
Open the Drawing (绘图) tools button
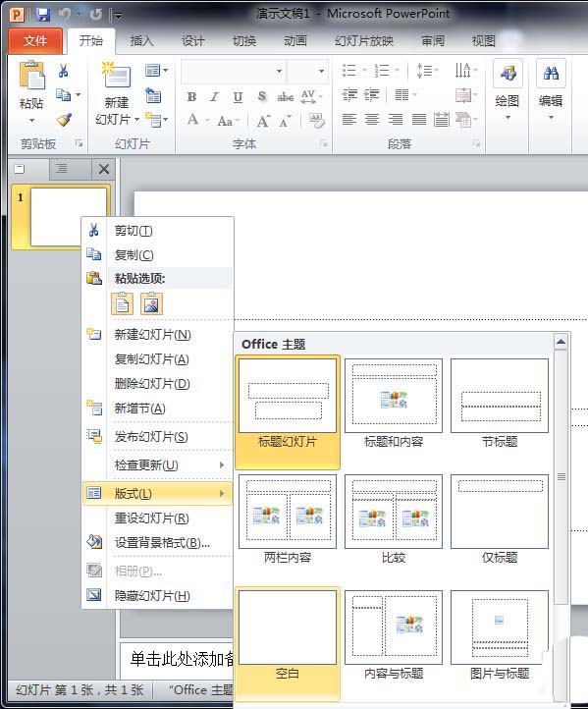[508, 90]
